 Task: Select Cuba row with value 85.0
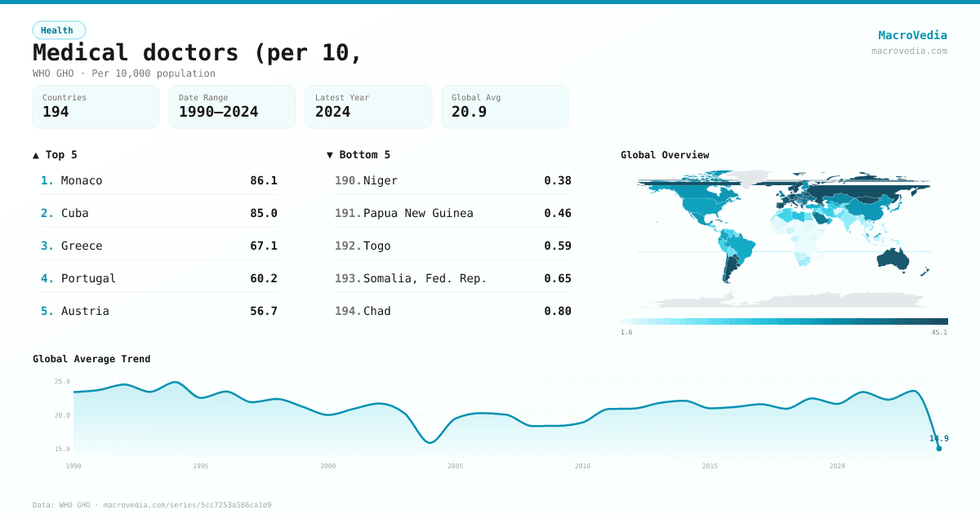158,213
